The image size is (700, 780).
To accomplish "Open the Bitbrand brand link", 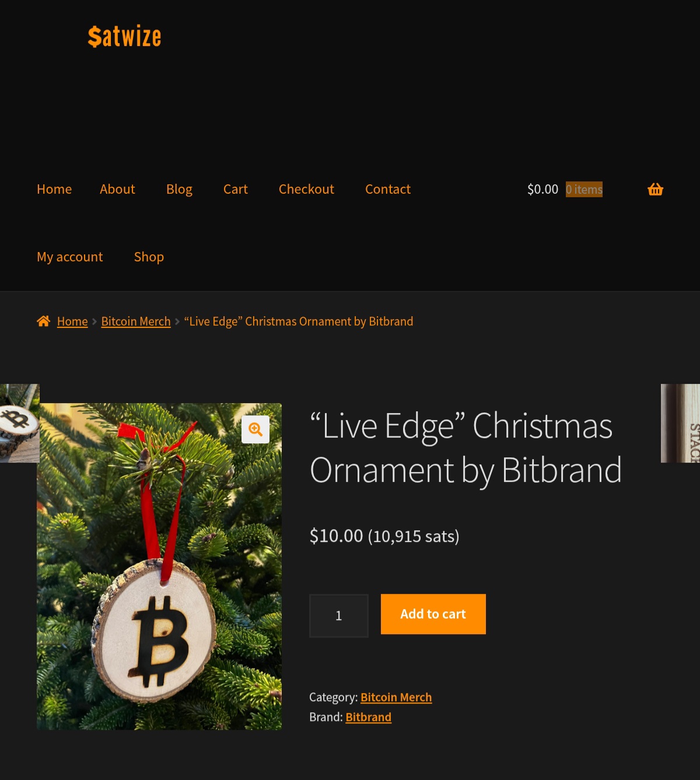I will coord(368,717).
